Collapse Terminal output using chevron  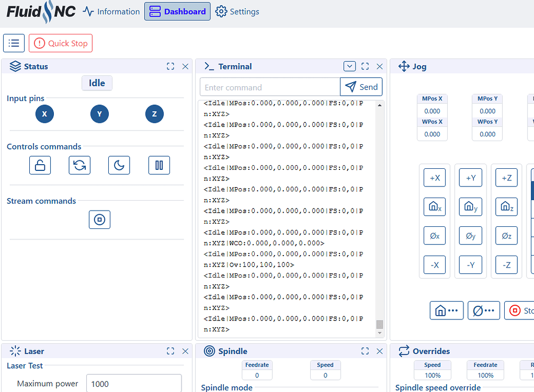[x=349, y=66]
